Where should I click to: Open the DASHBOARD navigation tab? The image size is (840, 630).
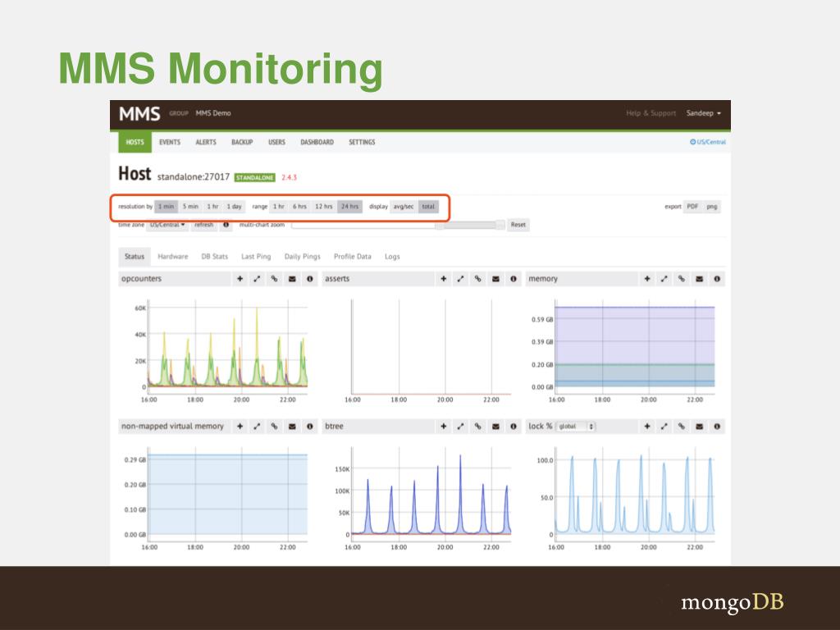point(317,142)
